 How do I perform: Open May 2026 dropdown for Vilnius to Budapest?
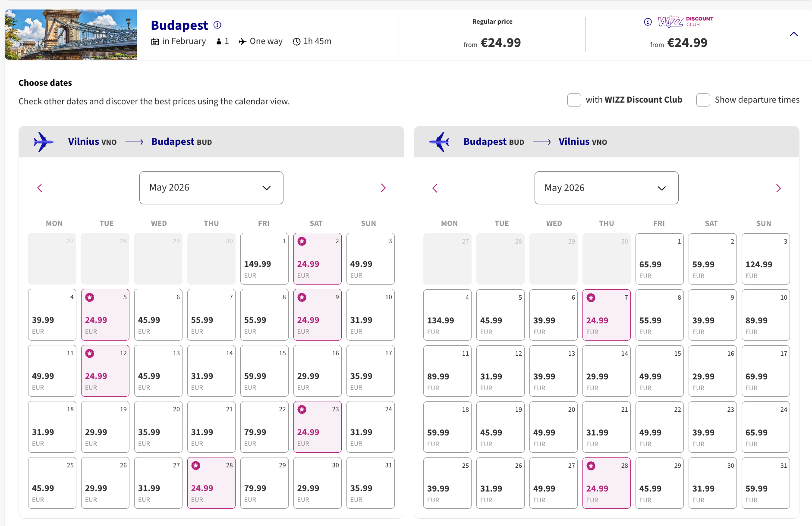[211, 188]
